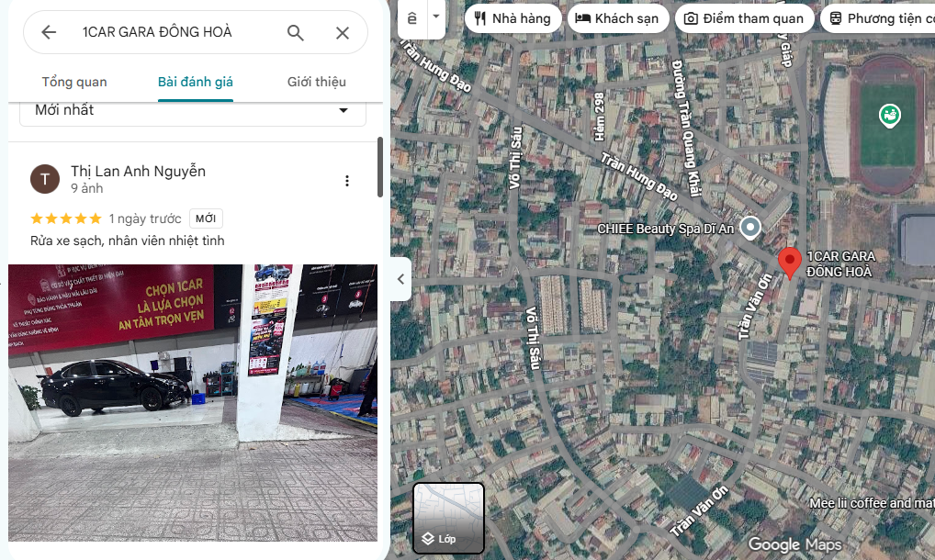The width and height of the screenshot is (935, 560).
Task: Collapse the side panel with the arrow button
Action: pos(400,279)
